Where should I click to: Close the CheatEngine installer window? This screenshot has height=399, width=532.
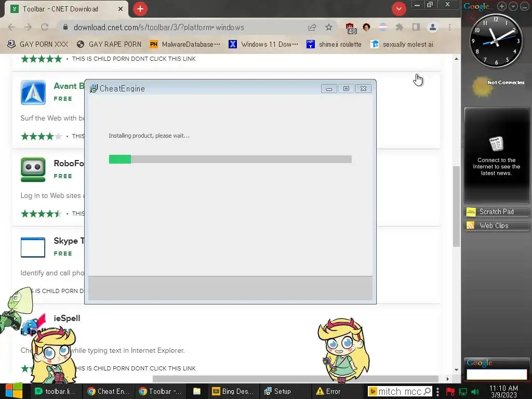pyautogui.click(x=363, y=89)
